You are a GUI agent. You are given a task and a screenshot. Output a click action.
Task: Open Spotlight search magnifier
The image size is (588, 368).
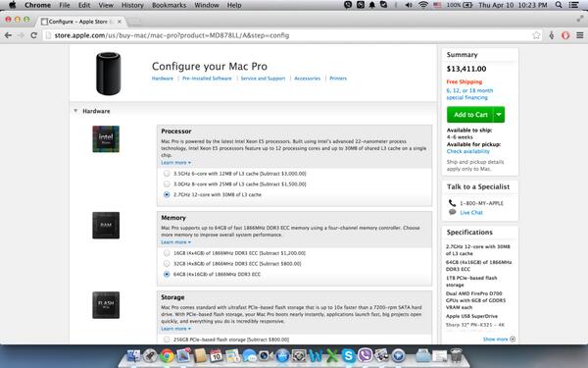[559, 5]
